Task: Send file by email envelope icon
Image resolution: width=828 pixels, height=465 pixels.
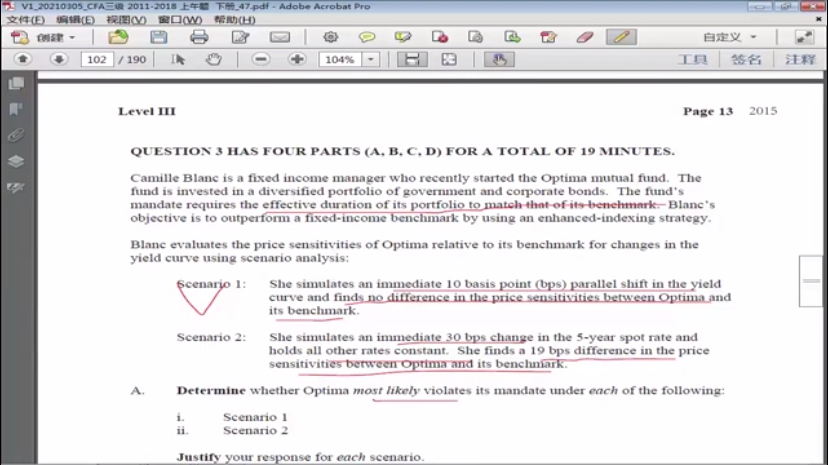Action: (280, 37)
